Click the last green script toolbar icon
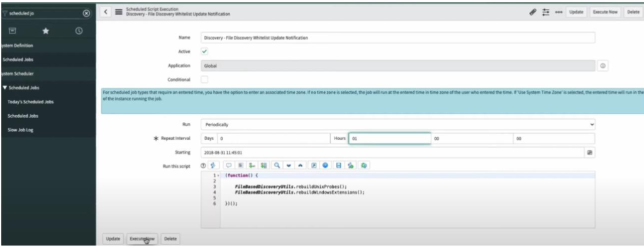The height and width of the screenshot is (247, 644). click(364, 165)
